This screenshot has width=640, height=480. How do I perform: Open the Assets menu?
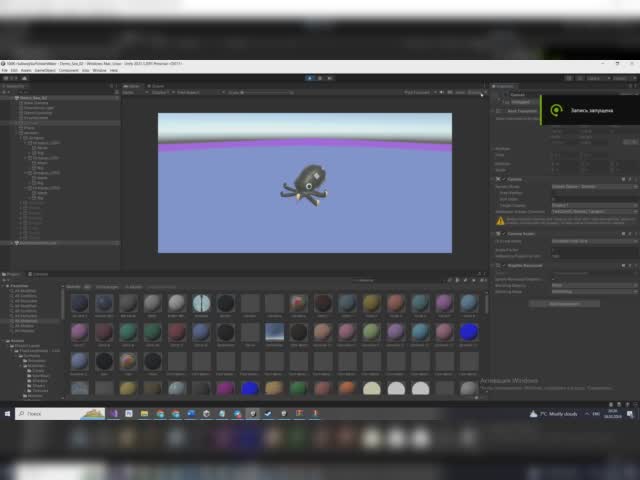click(26, 71)
